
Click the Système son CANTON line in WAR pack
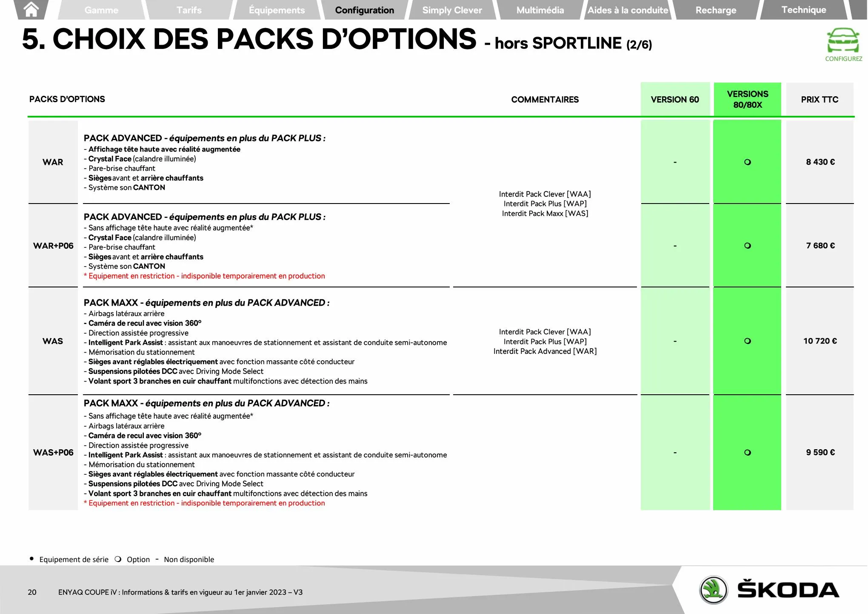pyautogui.click(x=125, y=187)
